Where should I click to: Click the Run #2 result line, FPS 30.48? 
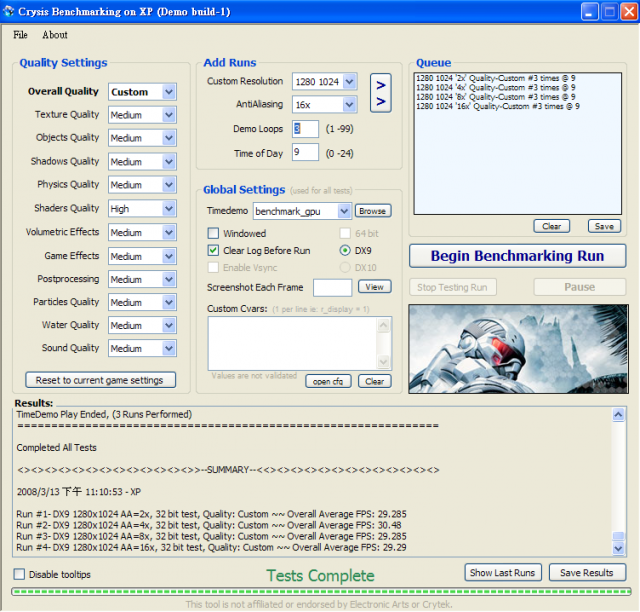pyautogui.click(x=209, y=525)
